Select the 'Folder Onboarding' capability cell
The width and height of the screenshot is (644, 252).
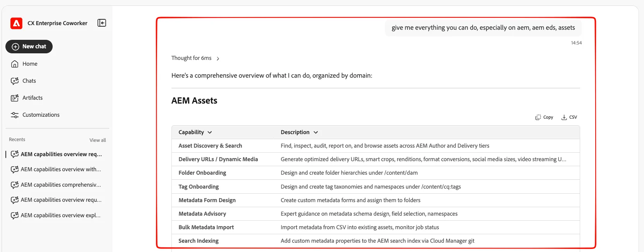click(x=202, y=173)
